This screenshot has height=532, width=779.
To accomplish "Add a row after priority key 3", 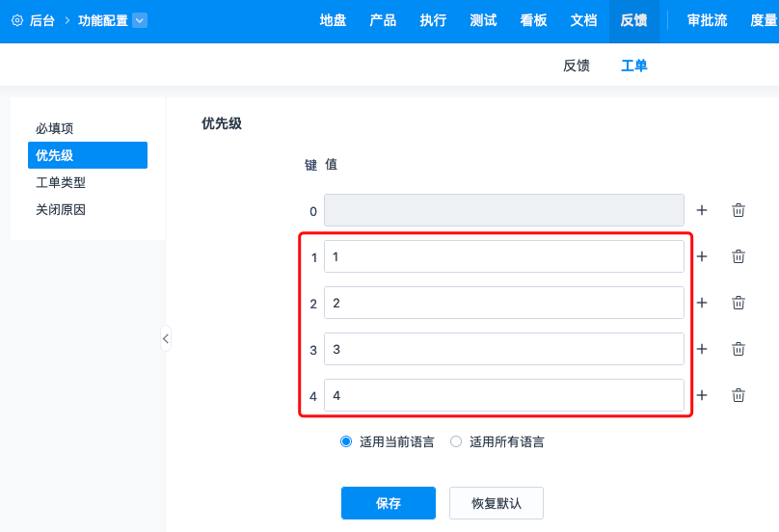I will coord(702,349).
